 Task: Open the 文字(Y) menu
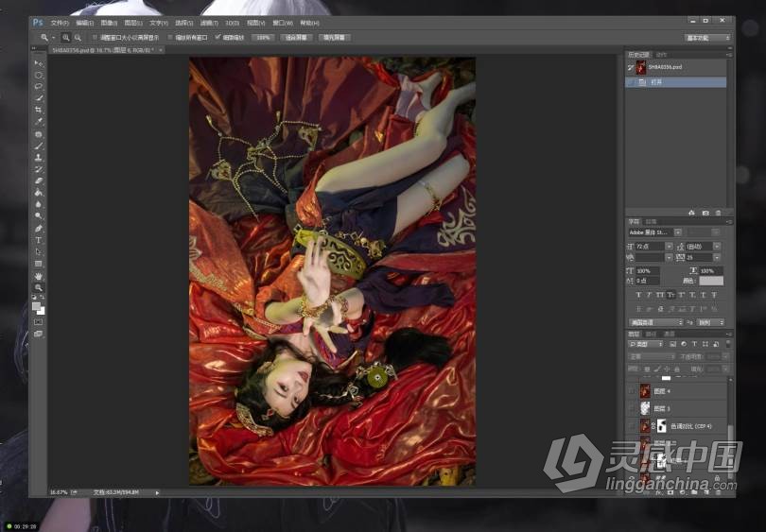pyautogui.click(x=159, y=23)
